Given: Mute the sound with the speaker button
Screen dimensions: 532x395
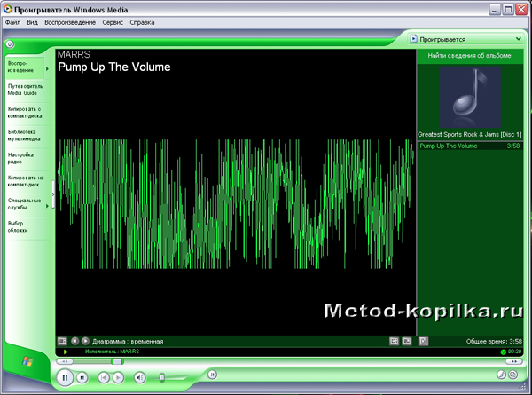Looking at the screenshot, I should coord(139,377).
